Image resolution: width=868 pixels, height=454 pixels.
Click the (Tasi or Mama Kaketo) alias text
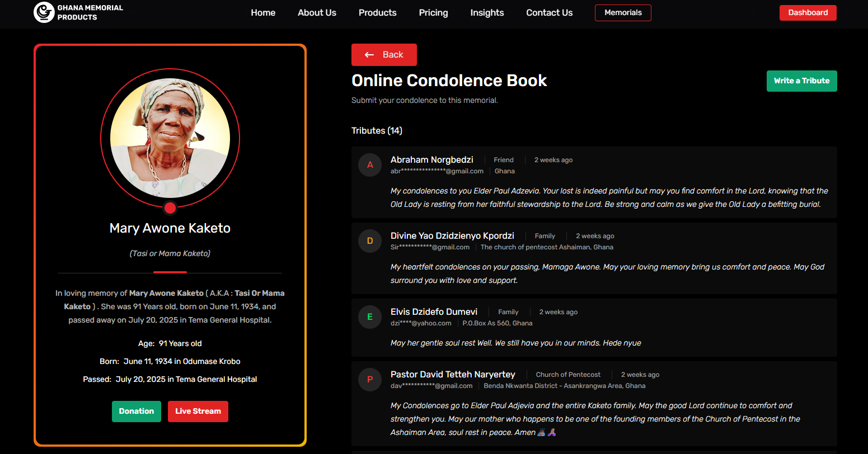pyautogui.click(x=170, y=253)
